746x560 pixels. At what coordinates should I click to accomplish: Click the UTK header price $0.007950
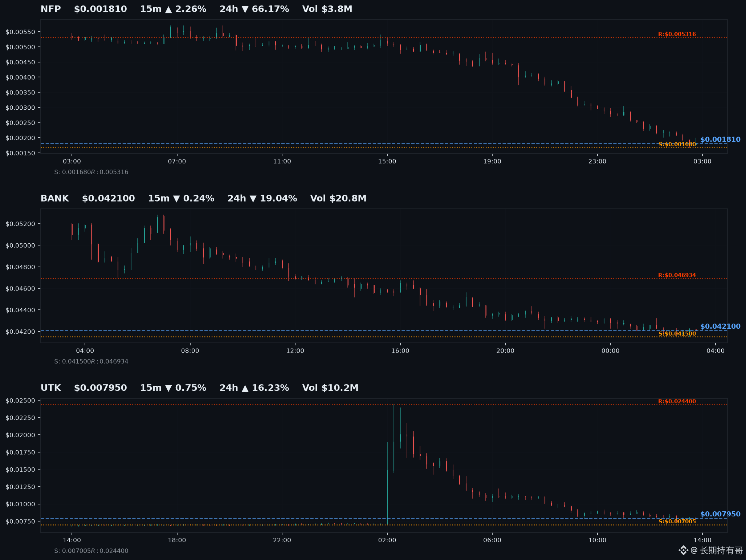click(x=100, y=388)
